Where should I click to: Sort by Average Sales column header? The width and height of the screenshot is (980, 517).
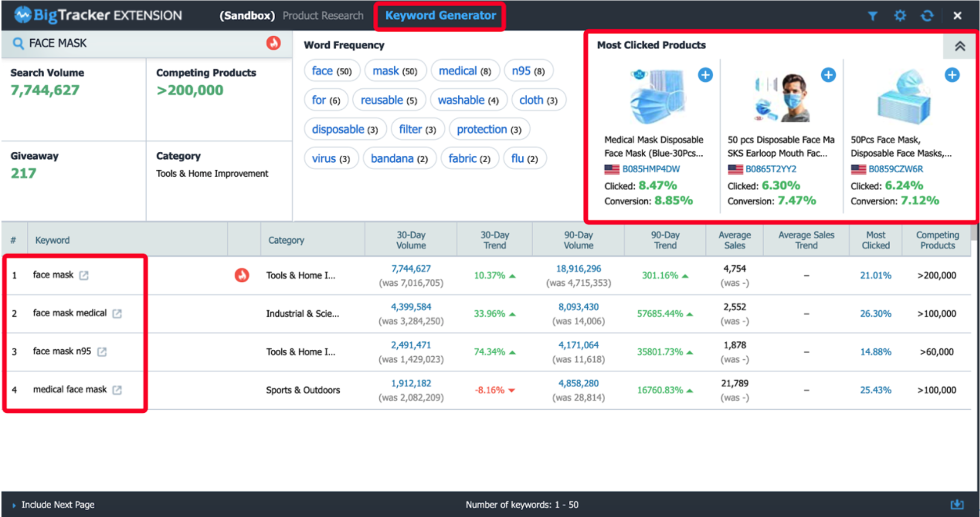point(735,240)
